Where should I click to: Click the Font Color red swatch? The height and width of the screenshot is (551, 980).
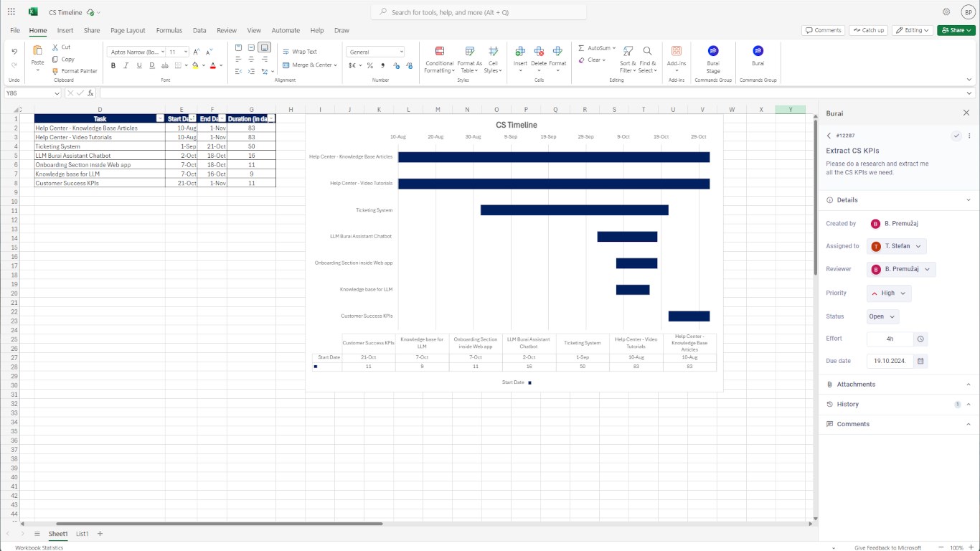click(213, 65)
